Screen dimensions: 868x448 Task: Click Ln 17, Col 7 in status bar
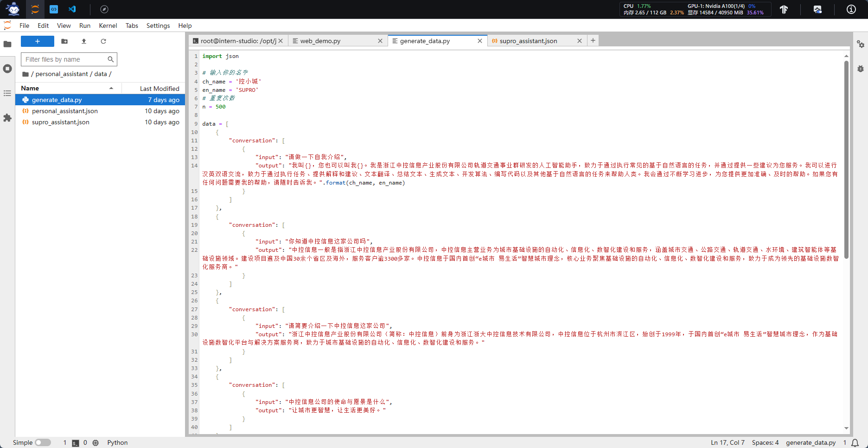728,443
